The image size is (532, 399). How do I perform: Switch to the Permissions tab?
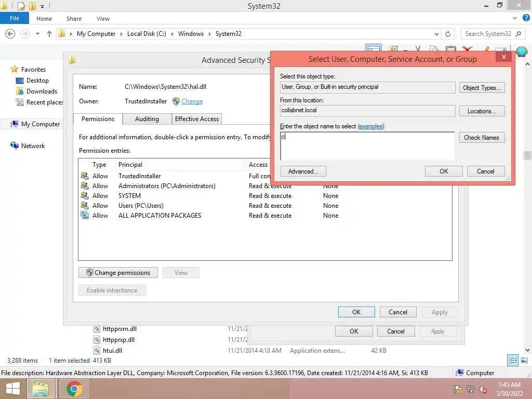[98, 119]
